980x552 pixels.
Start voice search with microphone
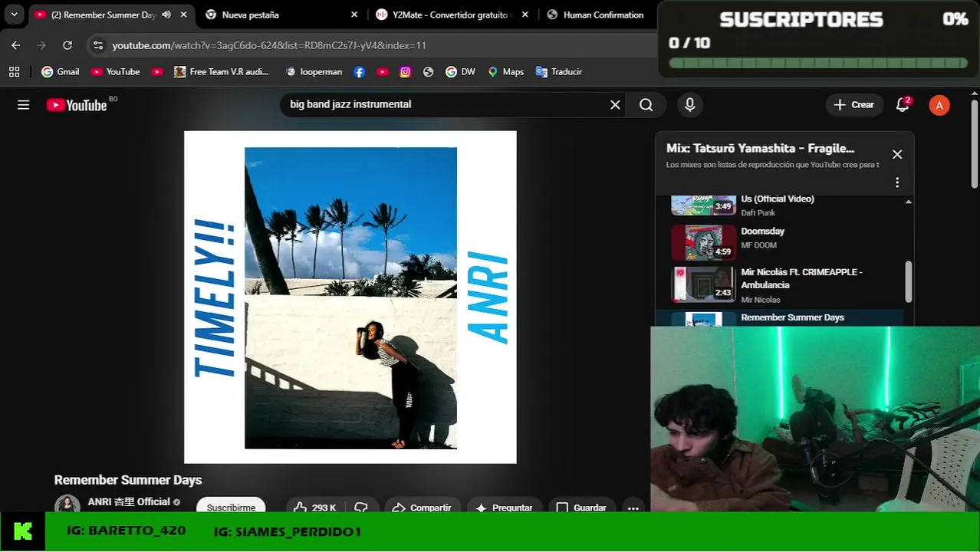pos(689,105)
